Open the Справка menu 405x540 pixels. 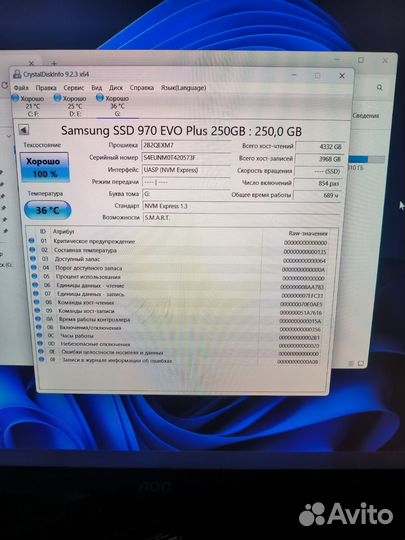[142, 88]
